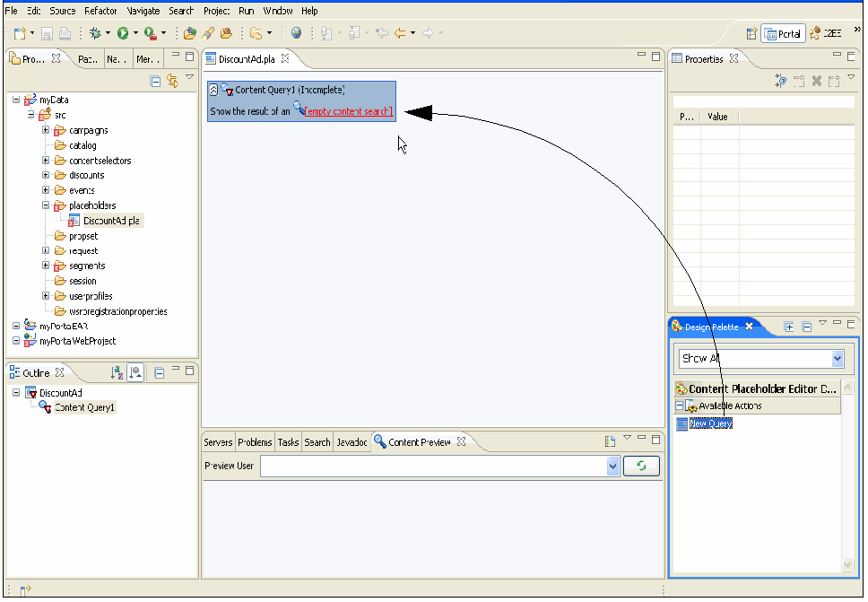Click Expand All icon in Design Palette
Viewport: 868px width, 602px height.
coord(789,327)
